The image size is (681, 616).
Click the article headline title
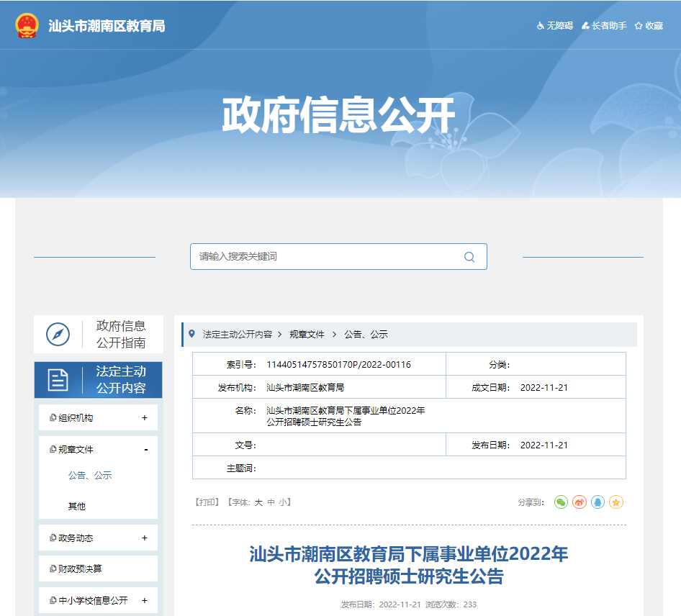pyautogui.click(x=409, y=565)
